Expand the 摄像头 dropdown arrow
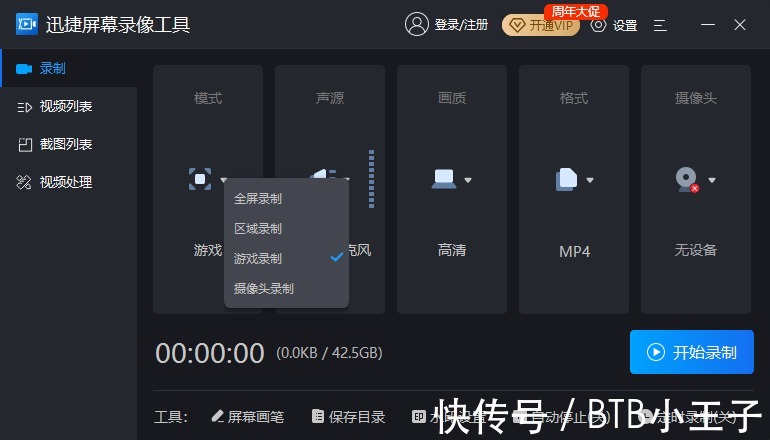The width and height of the screenshot is (770, 440). pos(712,180)
